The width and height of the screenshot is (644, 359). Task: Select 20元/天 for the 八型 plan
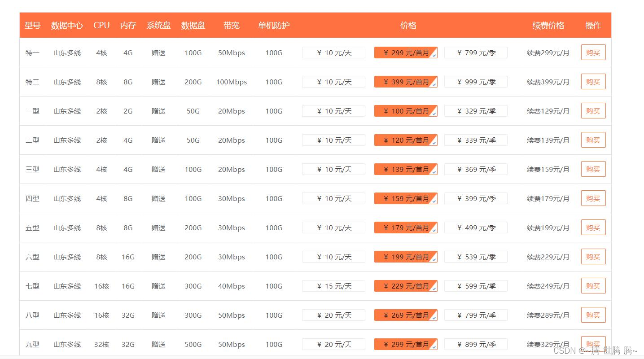coord(333,315)
